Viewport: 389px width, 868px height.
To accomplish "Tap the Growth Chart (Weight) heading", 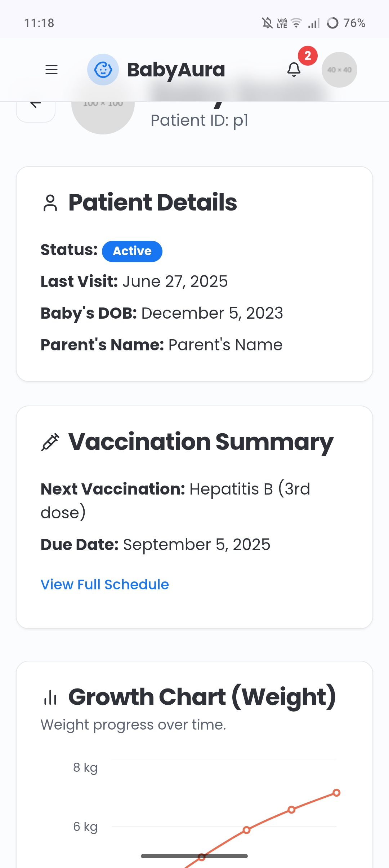I will (x=202, y=697).
